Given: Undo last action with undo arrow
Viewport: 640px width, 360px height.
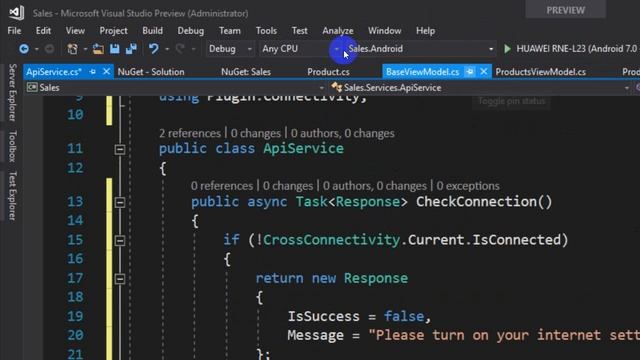Looking at the screenshot, I should [153, 49].
